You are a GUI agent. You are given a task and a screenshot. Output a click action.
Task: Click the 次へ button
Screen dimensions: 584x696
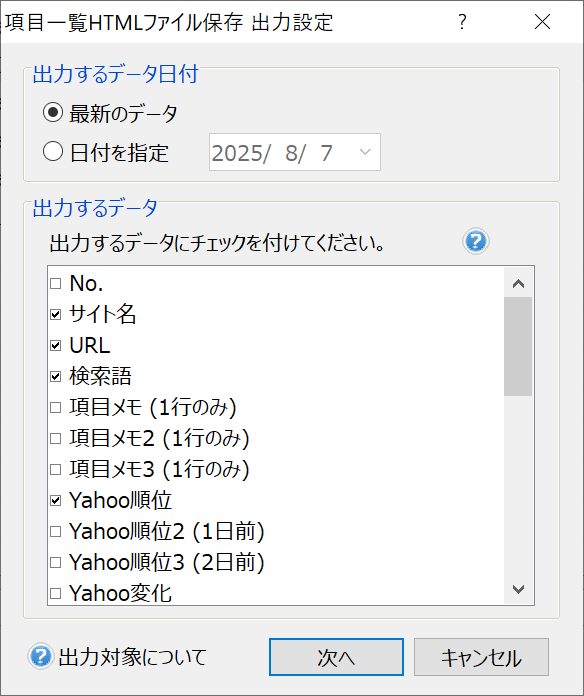coord(336,657)
